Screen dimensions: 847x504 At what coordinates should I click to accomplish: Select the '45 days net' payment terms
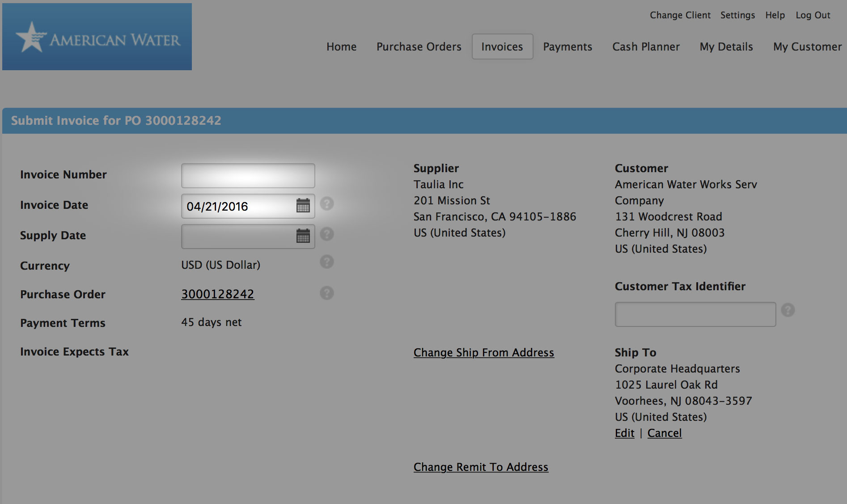pyautogui.click(x=211, y=322)
